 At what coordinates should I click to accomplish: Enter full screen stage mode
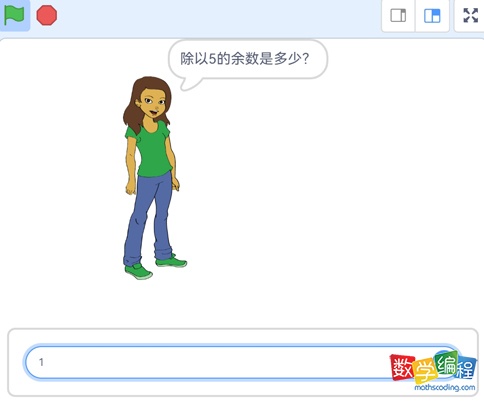click(x=471, y=15)
